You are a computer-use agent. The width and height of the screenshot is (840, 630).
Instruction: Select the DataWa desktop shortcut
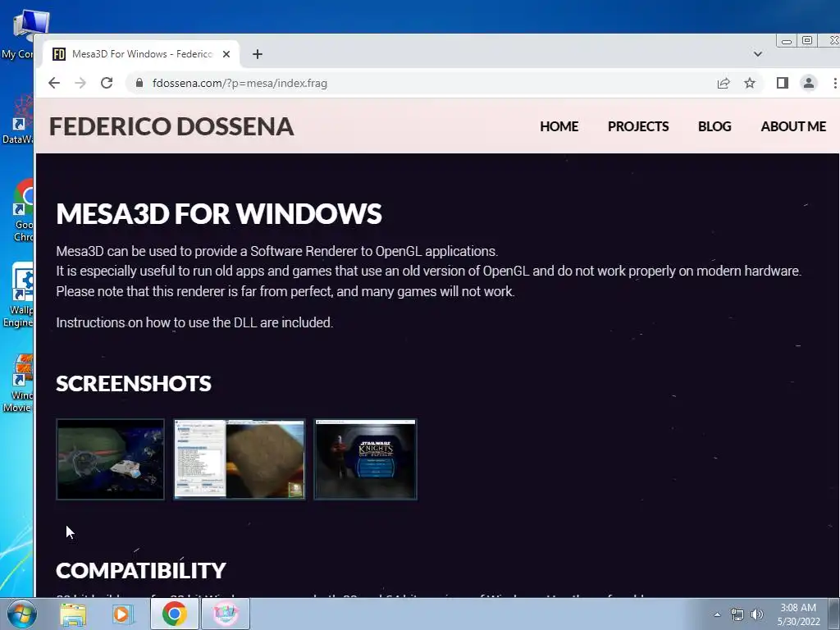click(18, 121)
